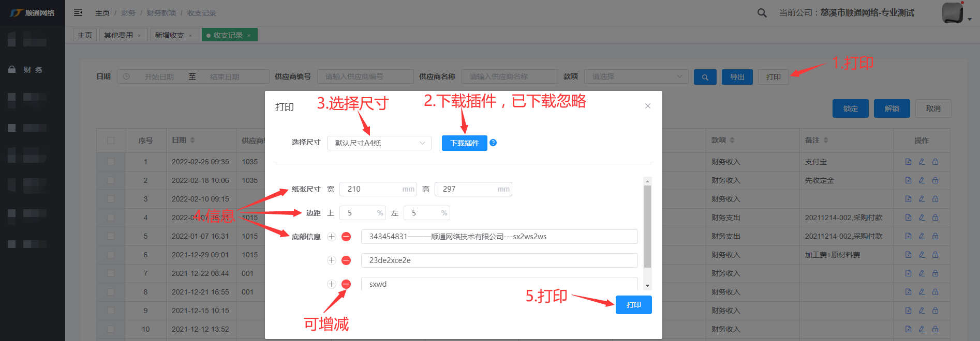Click the edit pencil icon for row 1
The image size is (980, 341).
tap(922, 162)
